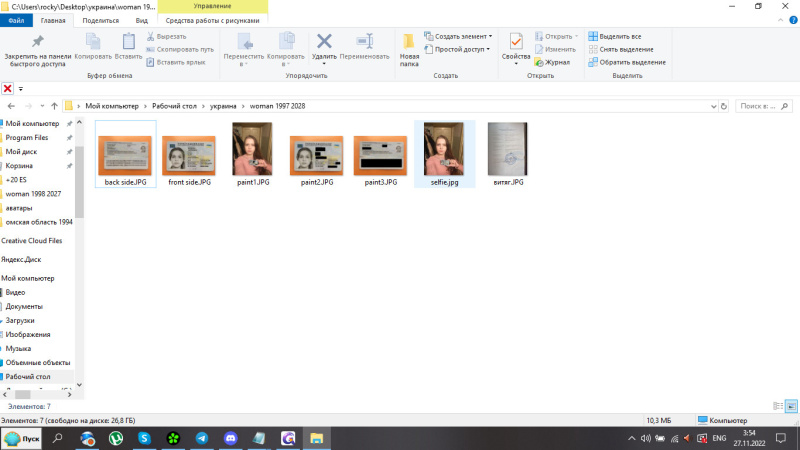Click the Скопировать путь button
This screenshot has height=450, width=800.
[179, 48]
